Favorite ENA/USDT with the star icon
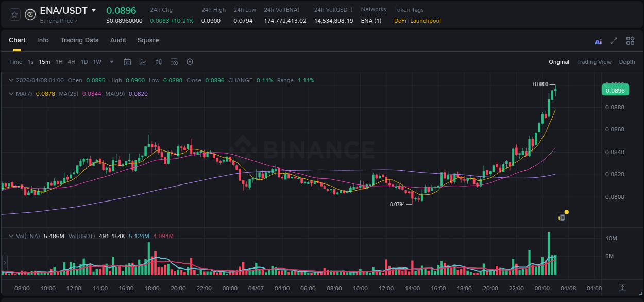This screenshot has height=302, width=644. [14, 14]
